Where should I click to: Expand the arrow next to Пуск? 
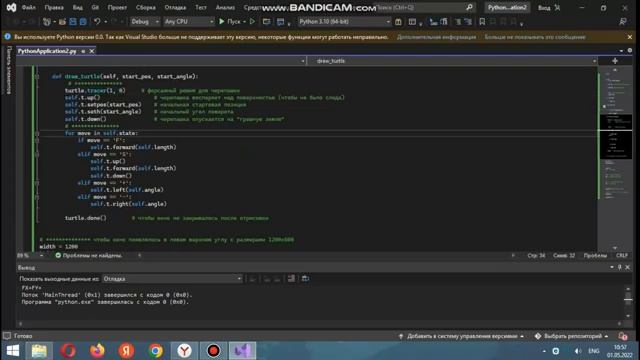[x=244, y=22]
